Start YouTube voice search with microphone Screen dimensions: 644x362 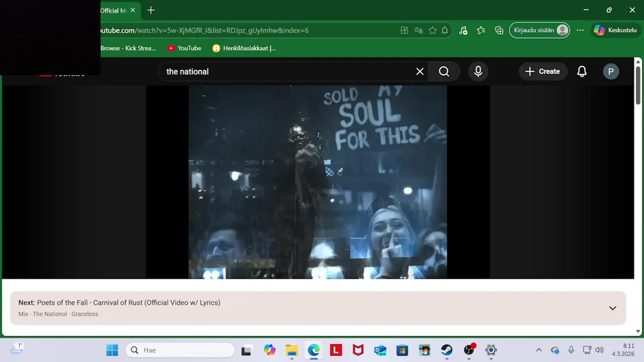coord(478,71)
